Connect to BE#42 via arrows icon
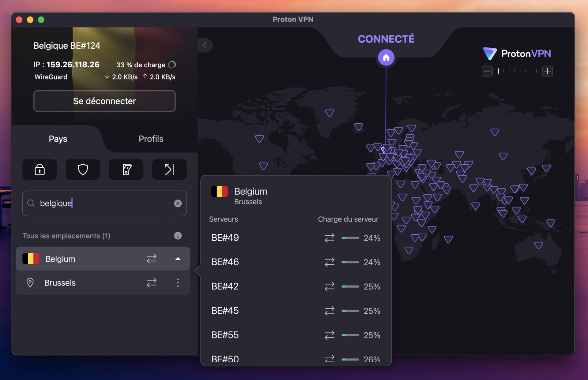Screen dimensions: 588x380 click(x=330, y=286)
